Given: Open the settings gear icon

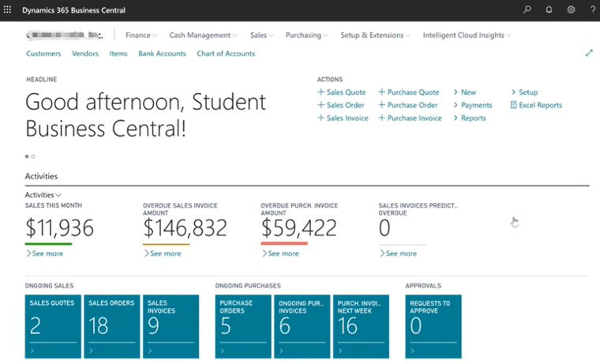Looking at the screenshot, I should [571, 9].
